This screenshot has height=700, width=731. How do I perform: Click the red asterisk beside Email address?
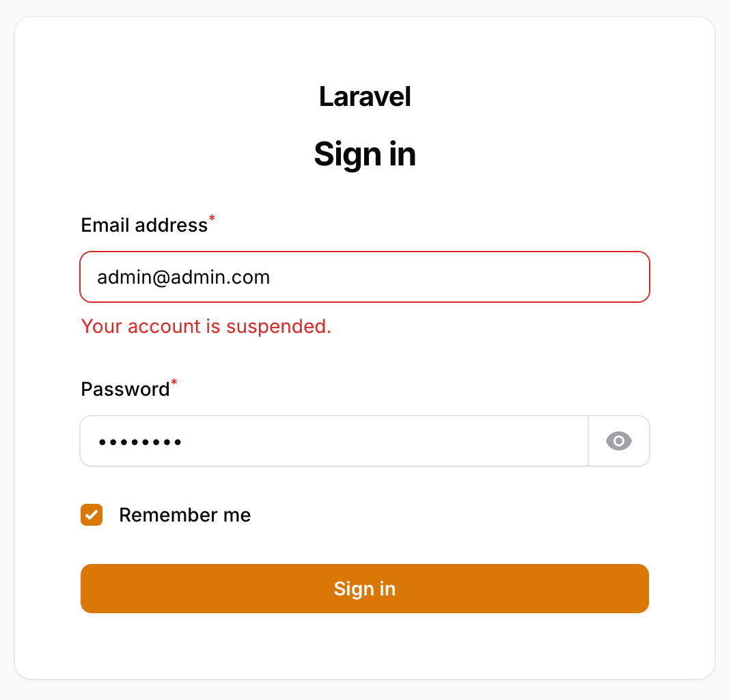pos(212,219)
